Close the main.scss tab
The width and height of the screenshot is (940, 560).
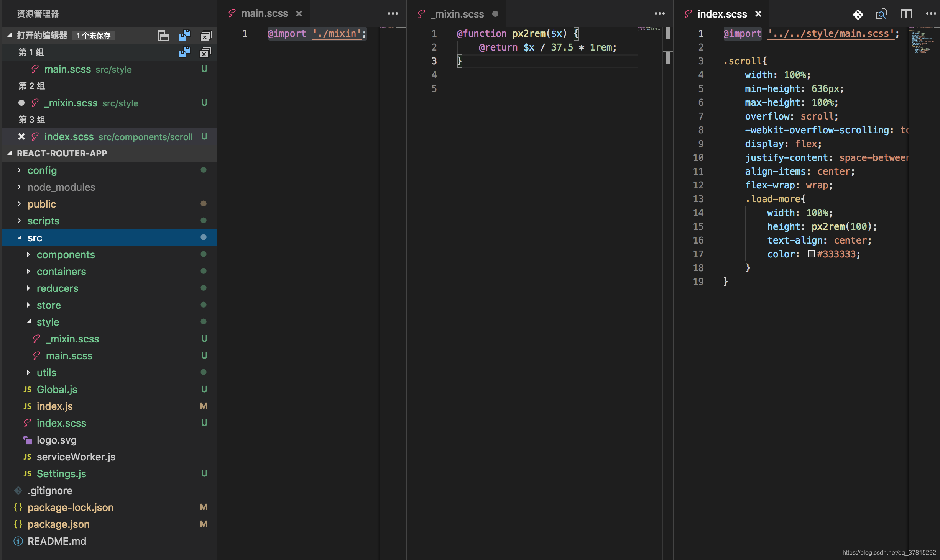tap(299, 14)
